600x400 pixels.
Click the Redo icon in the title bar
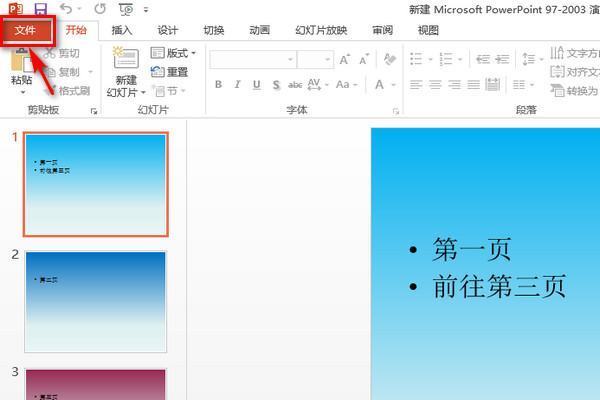(99, 8)
